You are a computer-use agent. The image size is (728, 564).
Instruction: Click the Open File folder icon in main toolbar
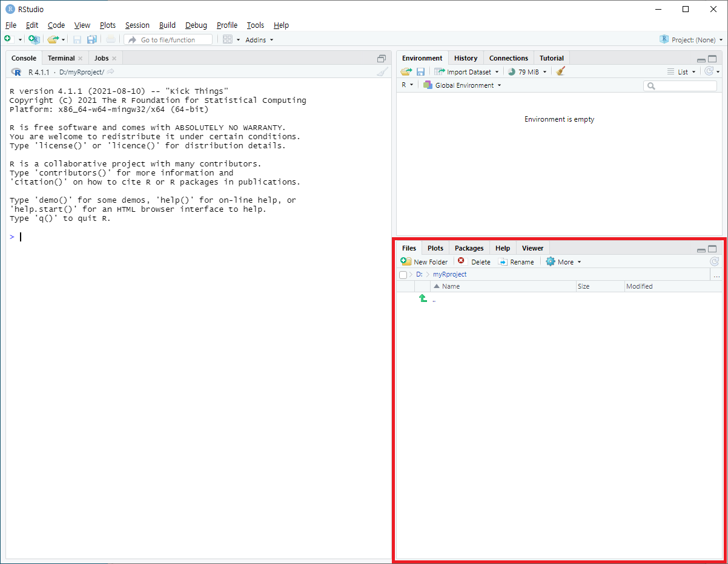click(53, 39)
